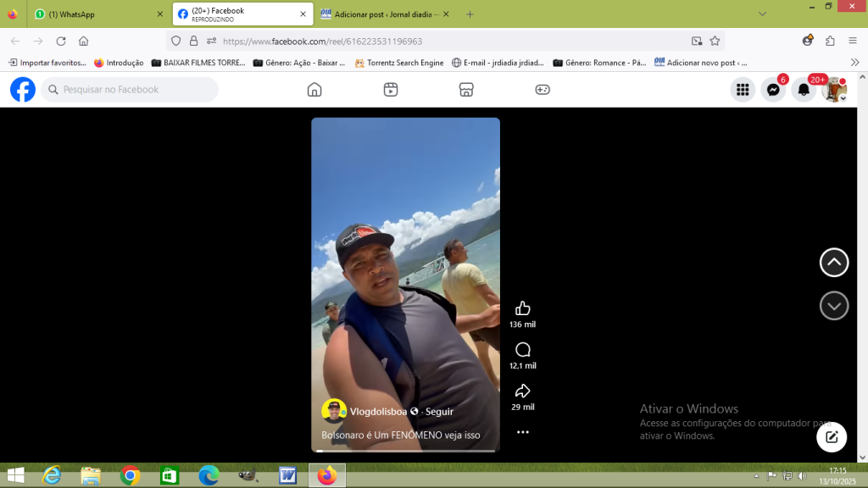Click the reel progress bar
Viewport: 868px width, 488px height.
point(405,451)
